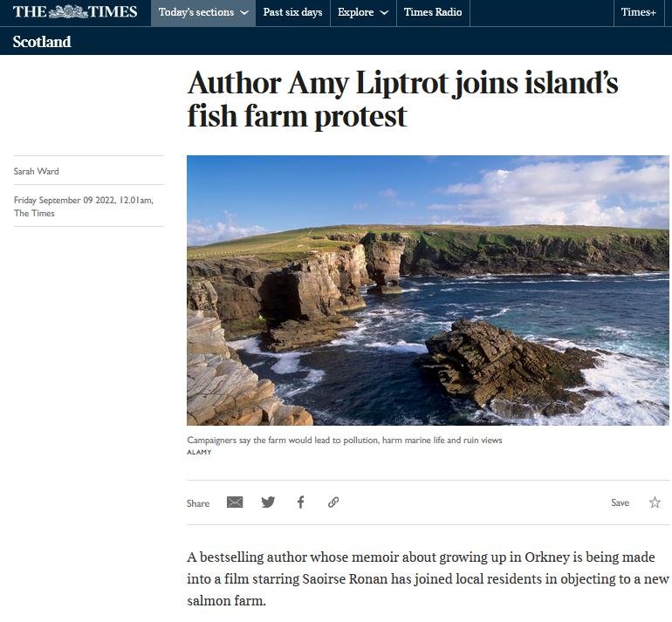Share article via email envelope icon

click(235, 502)
